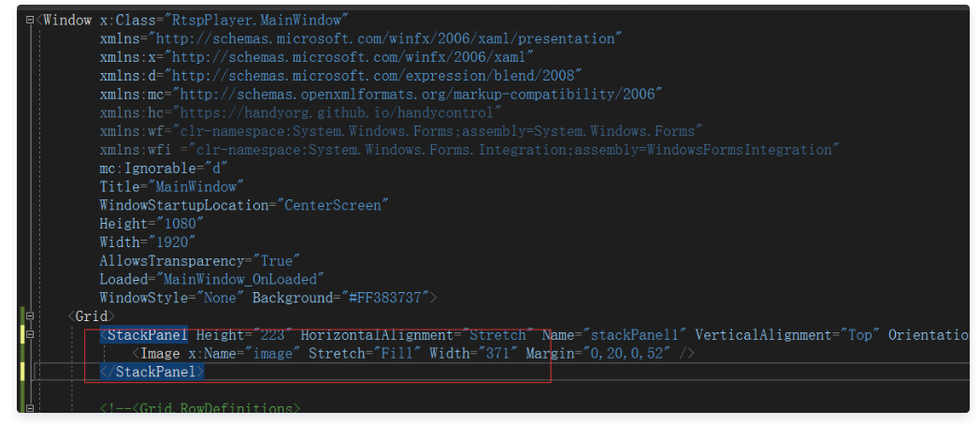The height and width of the screenshot is (425, 980).
Task: Click the highlighted StackPanel opening tag
Action: tap(144, 335)
